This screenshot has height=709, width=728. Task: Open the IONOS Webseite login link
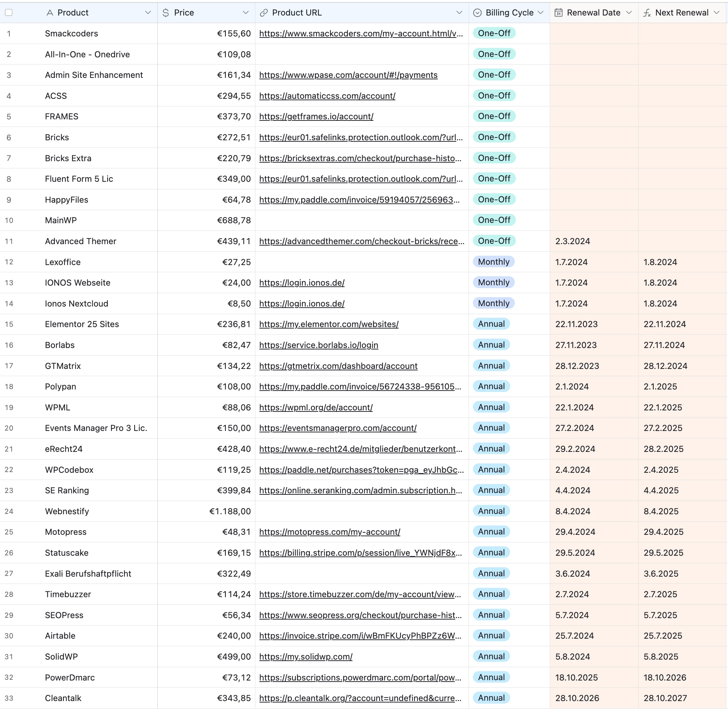click(x=302, y=283)
